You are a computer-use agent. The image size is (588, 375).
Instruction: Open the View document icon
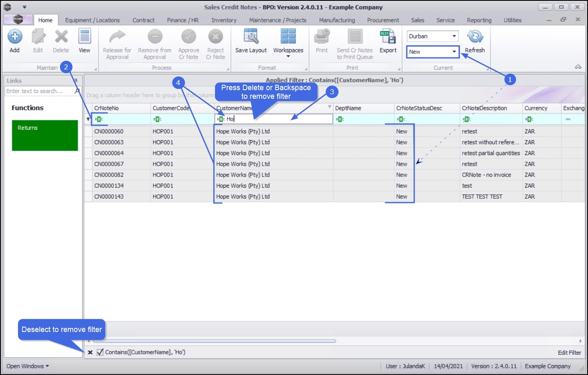84,37
